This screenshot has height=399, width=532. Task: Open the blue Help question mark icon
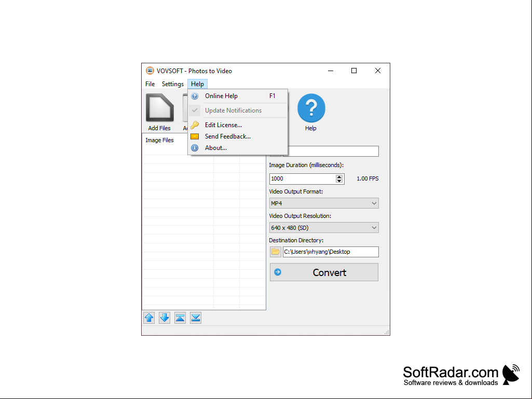(x=311, y=108)
